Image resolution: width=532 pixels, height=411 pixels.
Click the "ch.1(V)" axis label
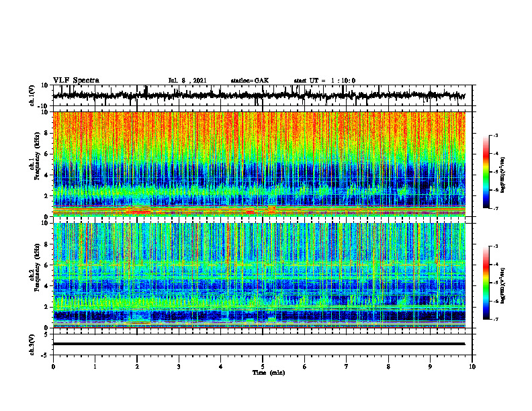[32, 95]
